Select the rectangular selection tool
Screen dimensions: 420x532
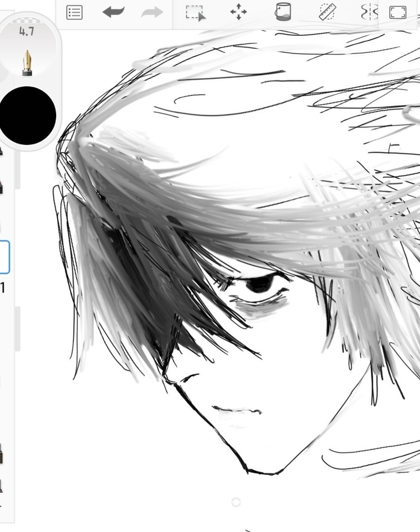point(196,12)
